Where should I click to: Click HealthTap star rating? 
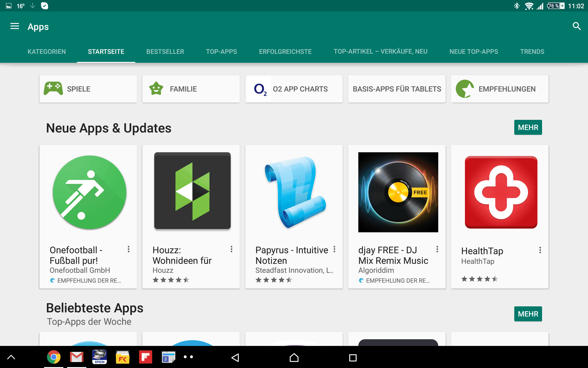point(480,279)
